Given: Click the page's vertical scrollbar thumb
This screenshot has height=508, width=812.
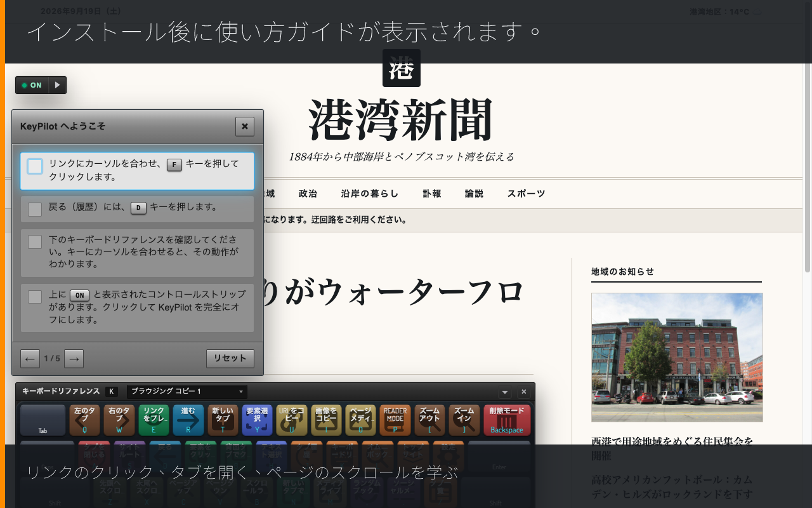Looking at the screenshot, I should pos(808,137).
